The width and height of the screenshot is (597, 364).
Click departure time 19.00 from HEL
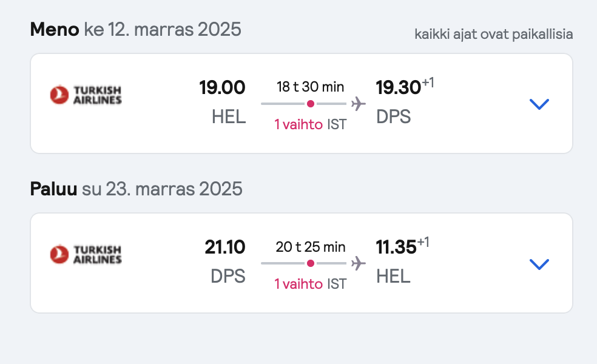coord(222,87)
